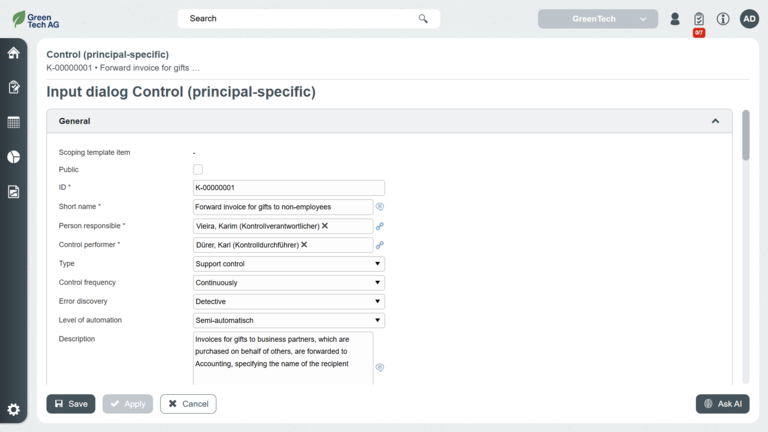Open the calendar grid sidebar icon
768x432 pixels.
pyautogui.click(x=14, y=122)
